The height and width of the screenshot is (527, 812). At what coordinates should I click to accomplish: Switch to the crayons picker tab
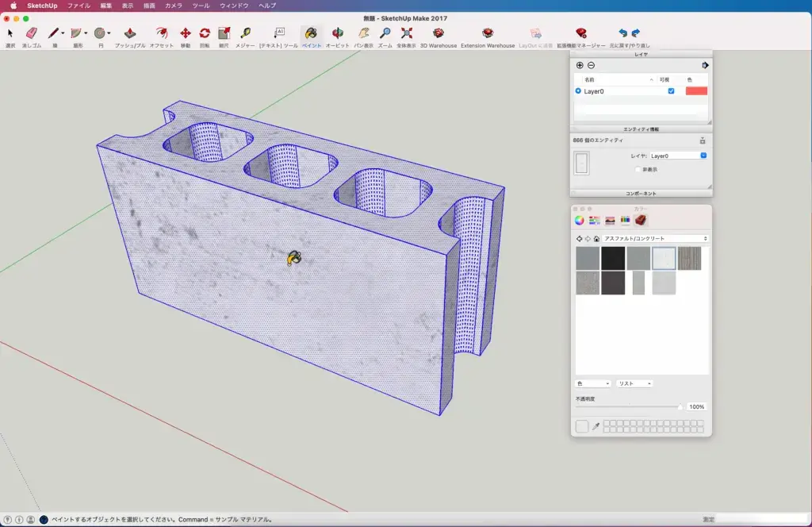tap(625, 220)
